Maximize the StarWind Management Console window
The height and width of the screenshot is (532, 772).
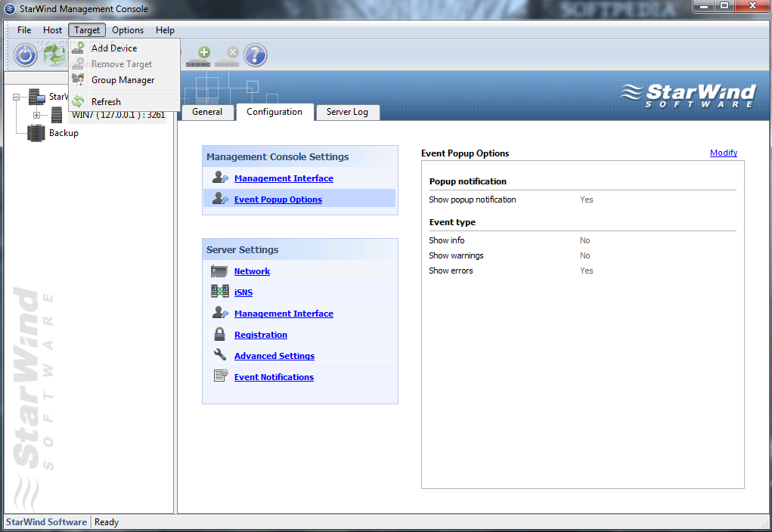click(x=724, y=6)
